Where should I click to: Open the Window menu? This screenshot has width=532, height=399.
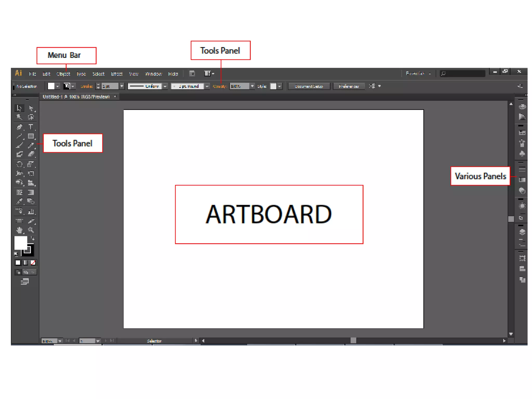pyautogui.click(x=153, y=74)
